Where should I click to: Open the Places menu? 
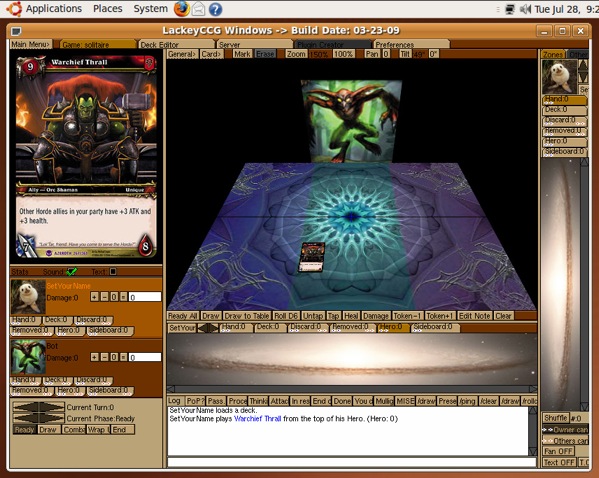tap(108, 9)
